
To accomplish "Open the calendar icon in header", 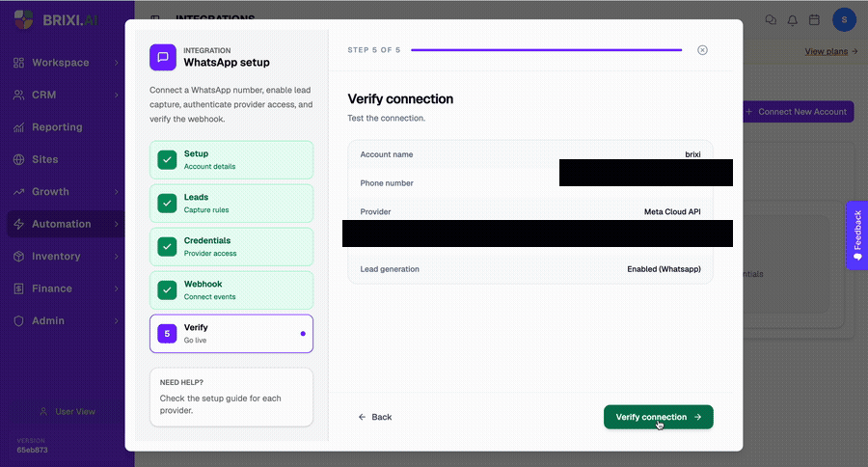I will [814, 20].
